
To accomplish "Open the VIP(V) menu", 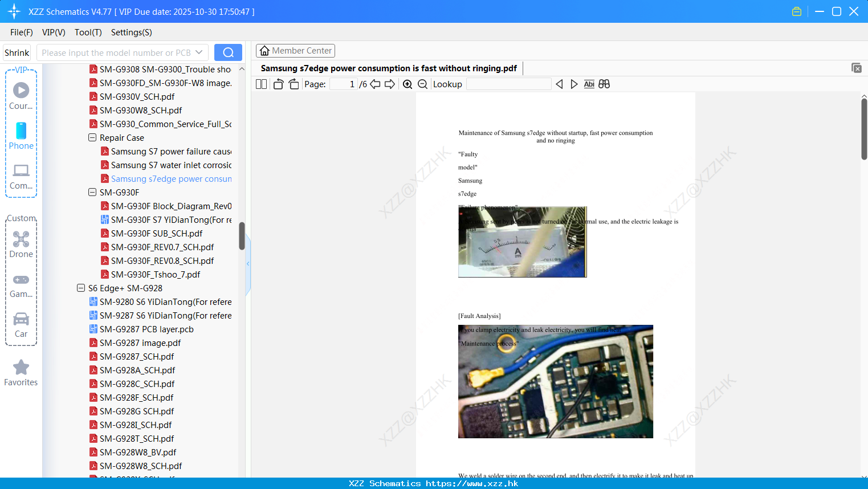I will pos(54,32).
